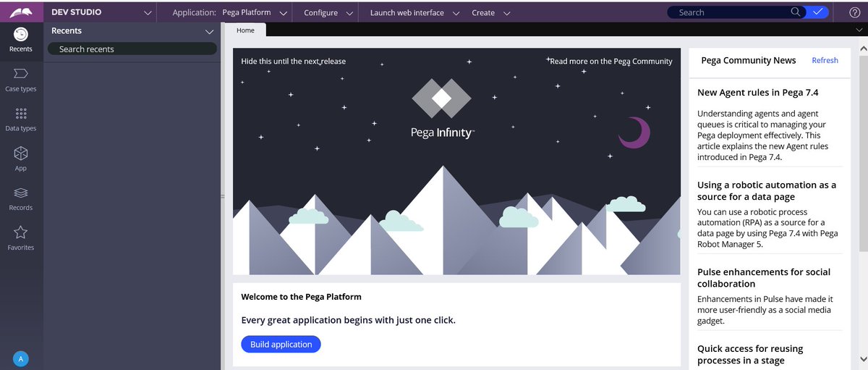
Task: Open Pulse enhancements for social collaboration article
Action: [764, 277]
